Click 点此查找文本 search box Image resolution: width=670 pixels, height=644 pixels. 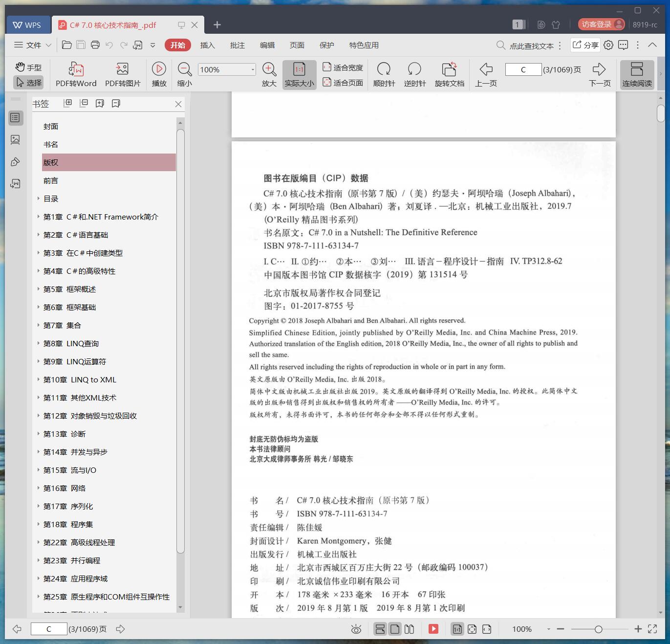click(525, 45)
